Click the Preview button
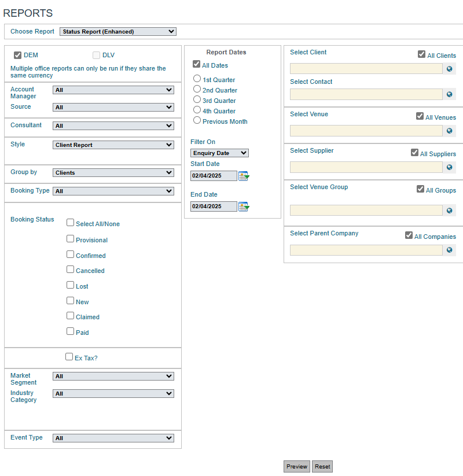Viewport: 463px width, 476px height. [297, 467]
